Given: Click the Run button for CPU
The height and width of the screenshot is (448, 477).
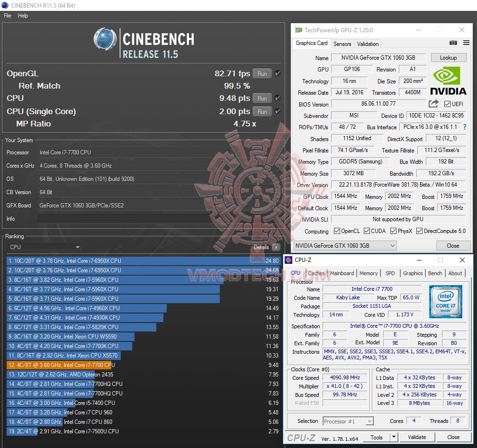Looking at the screenshot, I should pyautogui.click(x=262, y=98).
